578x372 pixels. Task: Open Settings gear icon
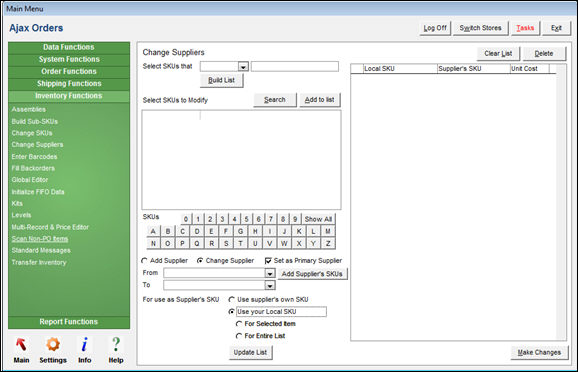(53, 344)
